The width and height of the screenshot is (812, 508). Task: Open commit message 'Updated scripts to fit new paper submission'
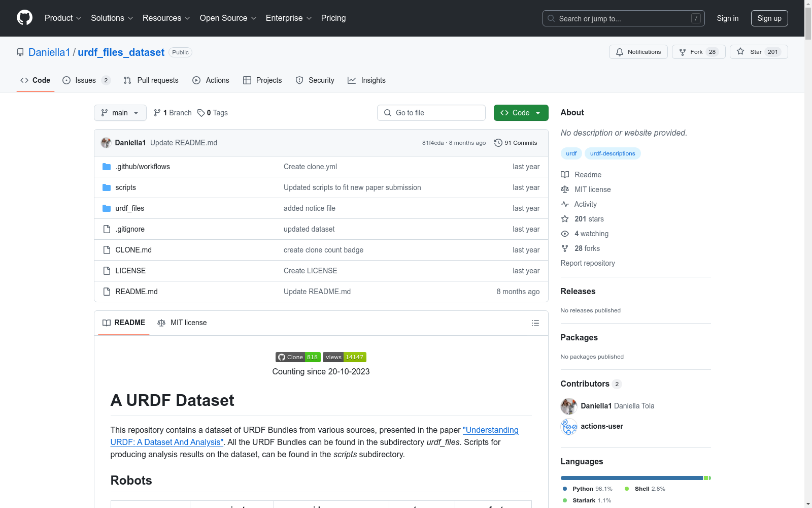click(x=352, y=187)
